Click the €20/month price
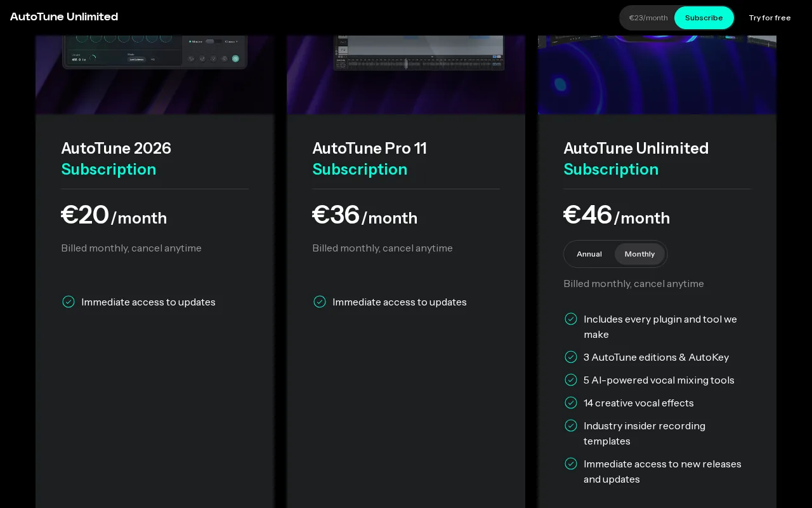The height and width of the screenshot is (508, 812). point(114,215)
